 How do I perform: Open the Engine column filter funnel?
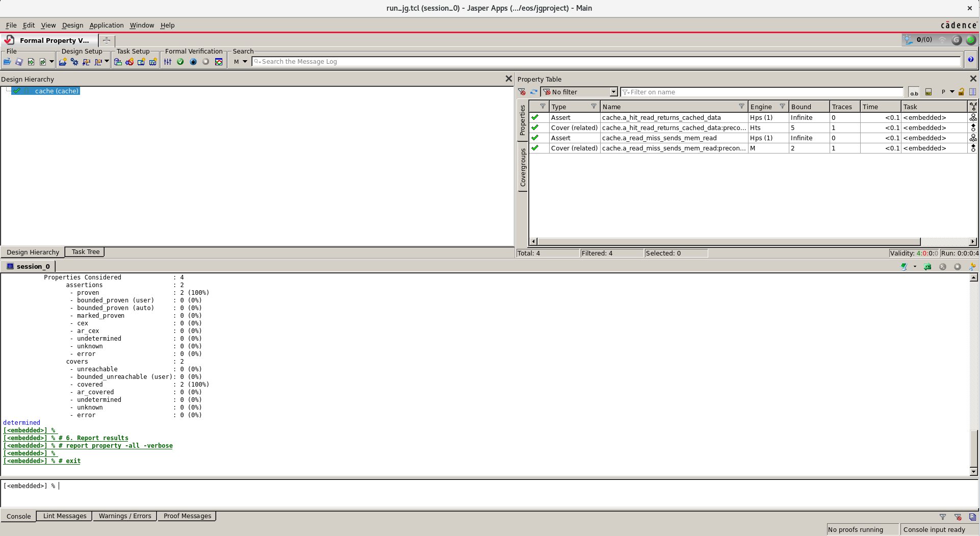(782, 107)
